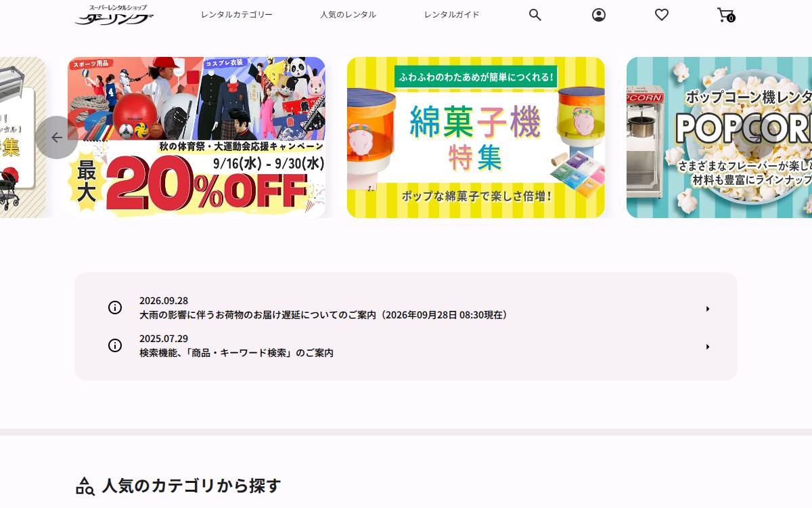Open the 綿菓子機特集 banner
The image size is (812, 508).
(x=476, y=137)
